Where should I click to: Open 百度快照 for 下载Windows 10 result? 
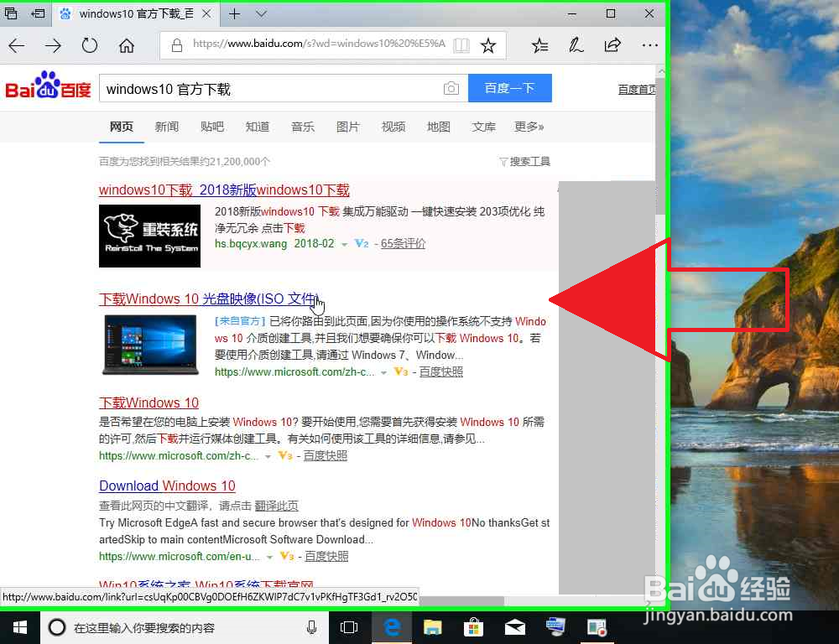pos(326,455)
